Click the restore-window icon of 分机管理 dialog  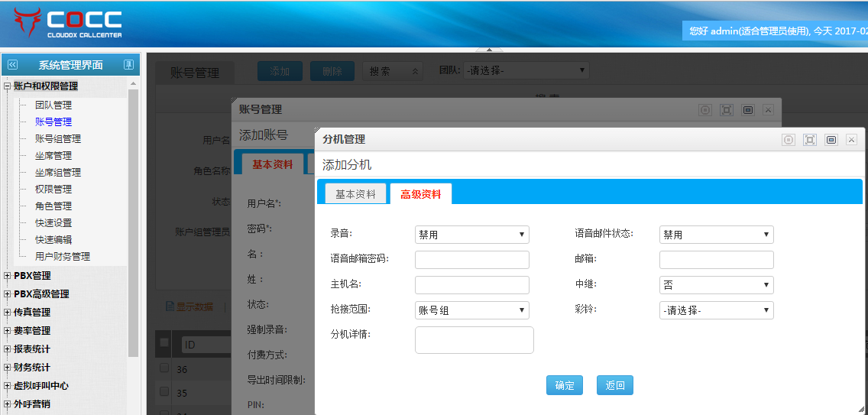click(831, 140)
